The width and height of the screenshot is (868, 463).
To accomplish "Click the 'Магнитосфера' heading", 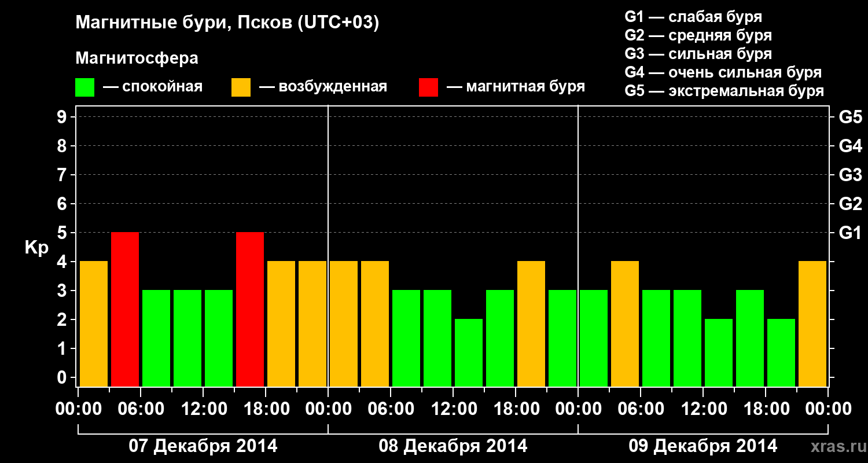I will [137, 58].
